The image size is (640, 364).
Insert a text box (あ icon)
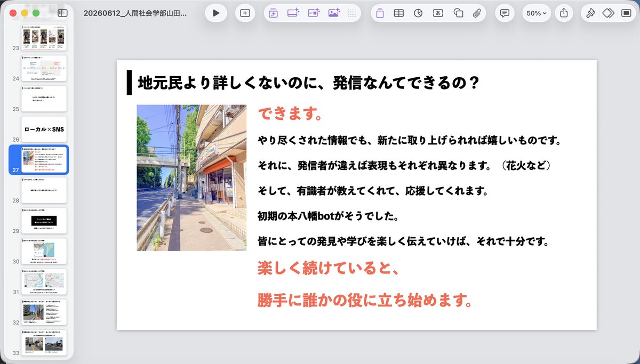coord(438,13)
